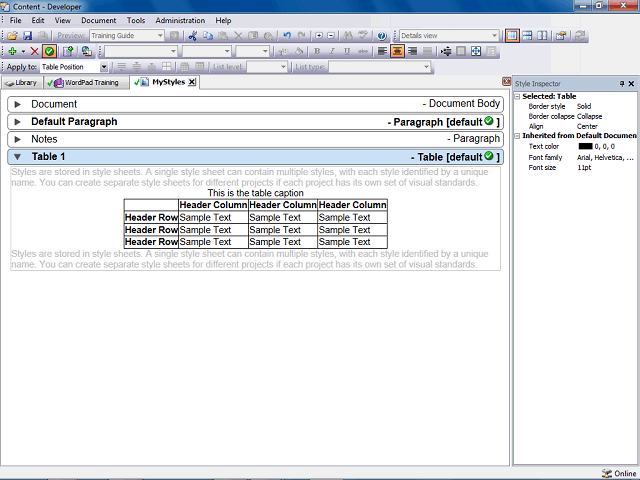Open the Edit menu
The height and width of the screenshot is (480, 640).
38,20
